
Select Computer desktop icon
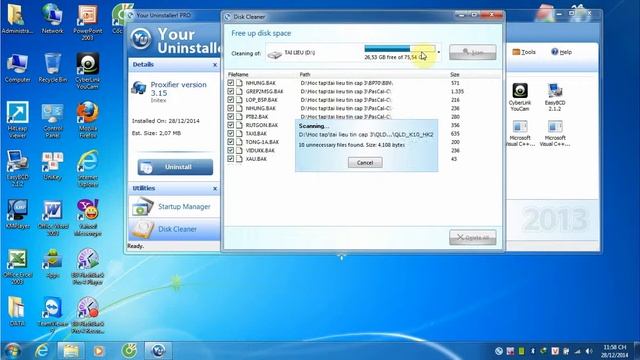click(17, 68)
